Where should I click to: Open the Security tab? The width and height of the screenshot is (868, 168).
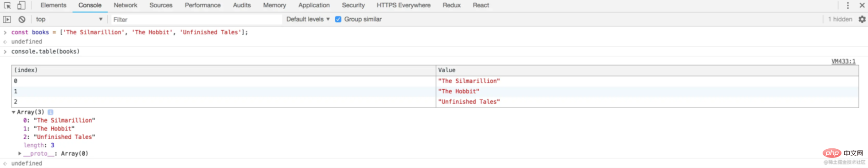tap(353, 5)
